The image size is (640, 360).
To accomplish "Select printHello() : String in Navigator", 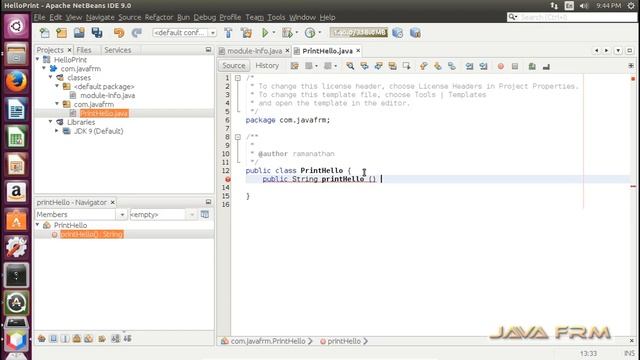I will click(x=91, y=234).
